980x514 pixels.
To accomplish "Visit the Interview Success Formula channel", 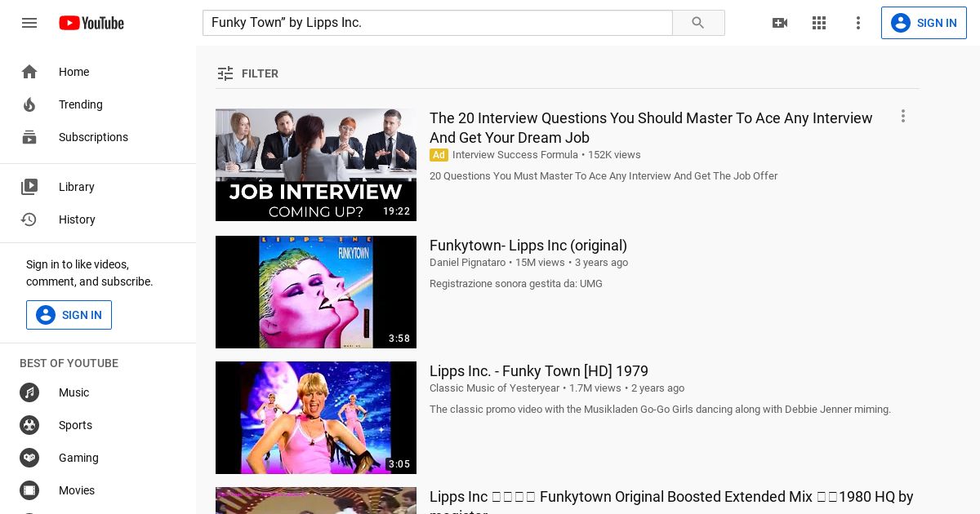I will coord(514,155).
